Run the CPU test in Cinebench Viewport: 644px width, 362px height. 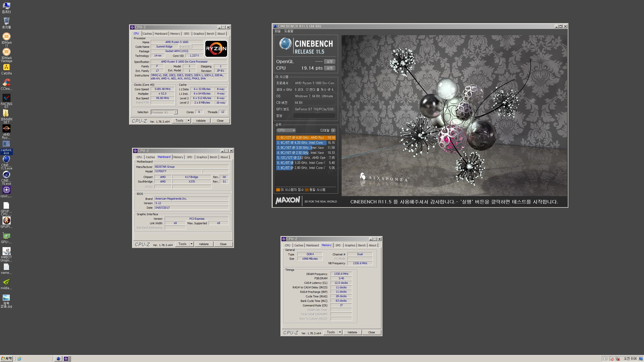tap(330, 68)
